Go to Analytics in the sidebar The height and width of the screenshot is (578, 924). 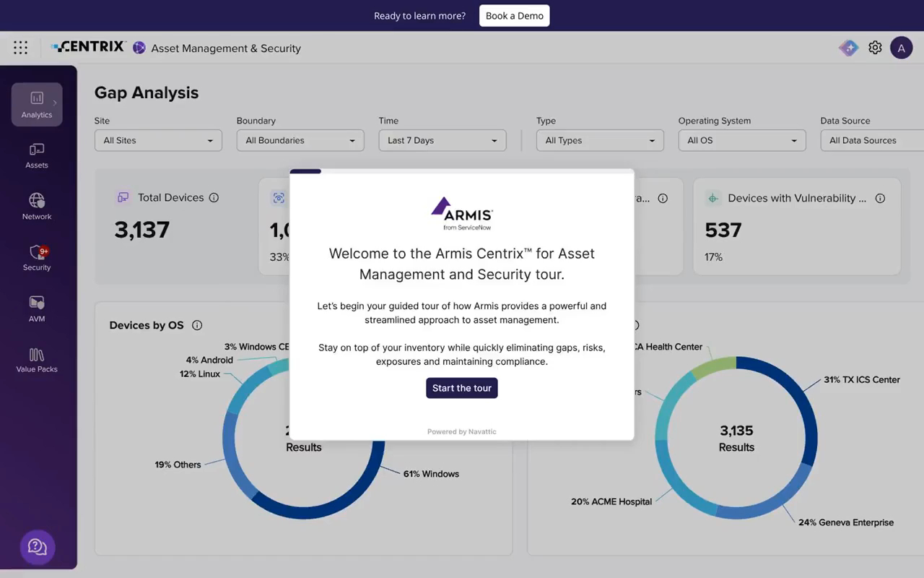[x=37, y=105]
